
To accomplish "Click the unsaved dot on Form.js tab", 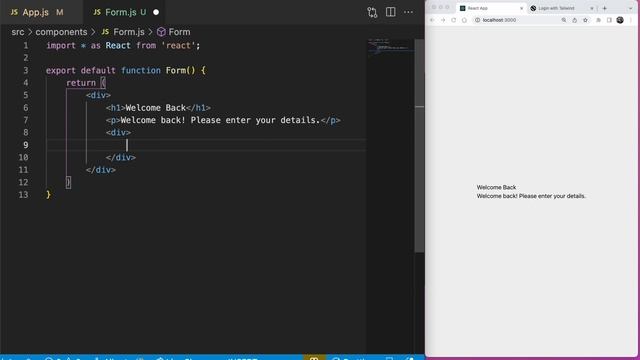I will point(156,12).
